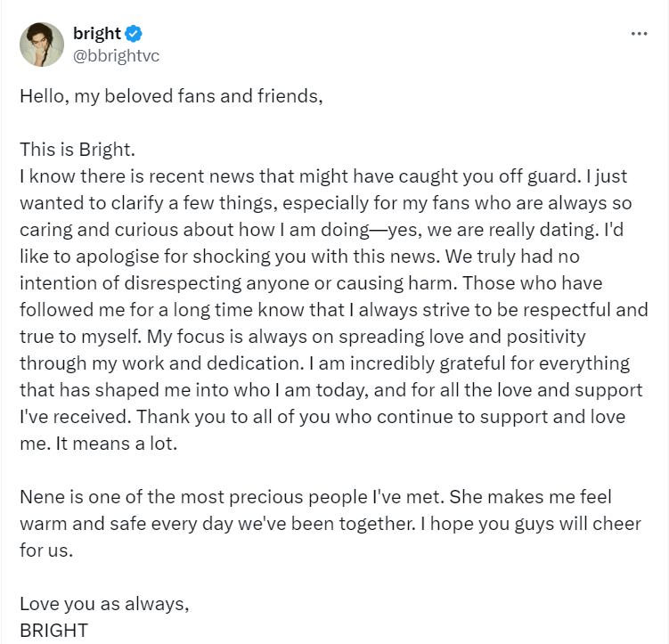
Task: Open the three-dot more options menu
Action: pyautogui.click(x=639, y=33)
